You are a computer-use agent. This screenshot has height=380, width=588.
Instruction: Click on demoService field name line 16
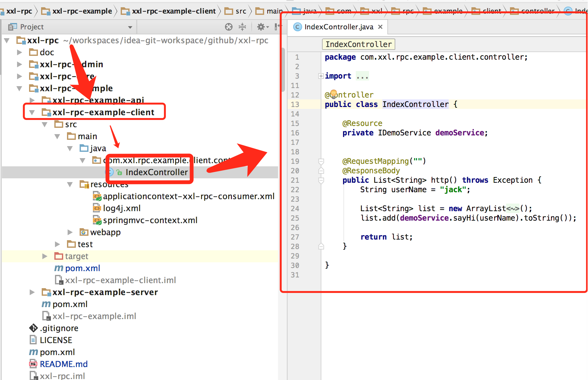[x=459, y=133]
